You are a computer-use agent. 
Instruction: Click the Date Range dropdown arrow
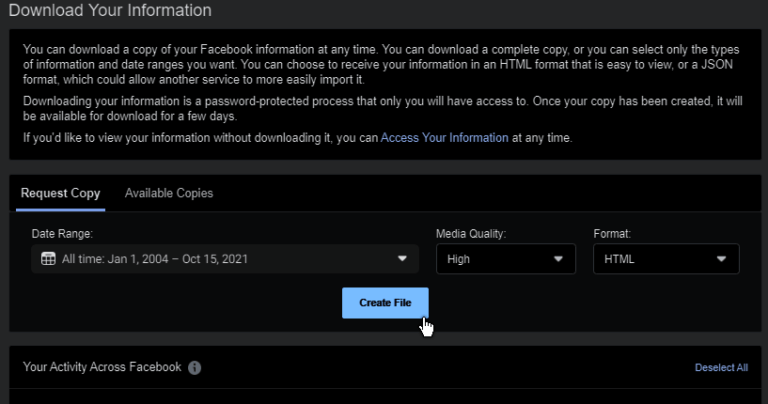pyautogui.click(x=402, y=259)
